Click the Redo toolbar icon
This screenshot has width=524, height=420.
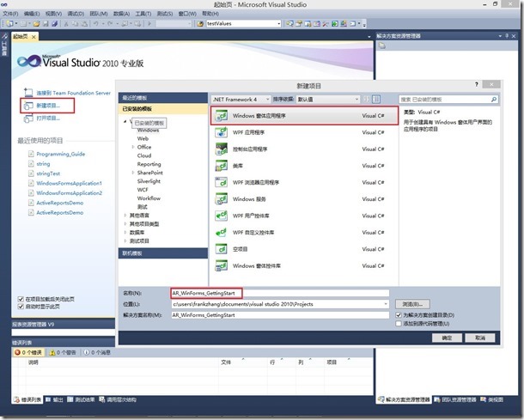(x=110, y=24)
